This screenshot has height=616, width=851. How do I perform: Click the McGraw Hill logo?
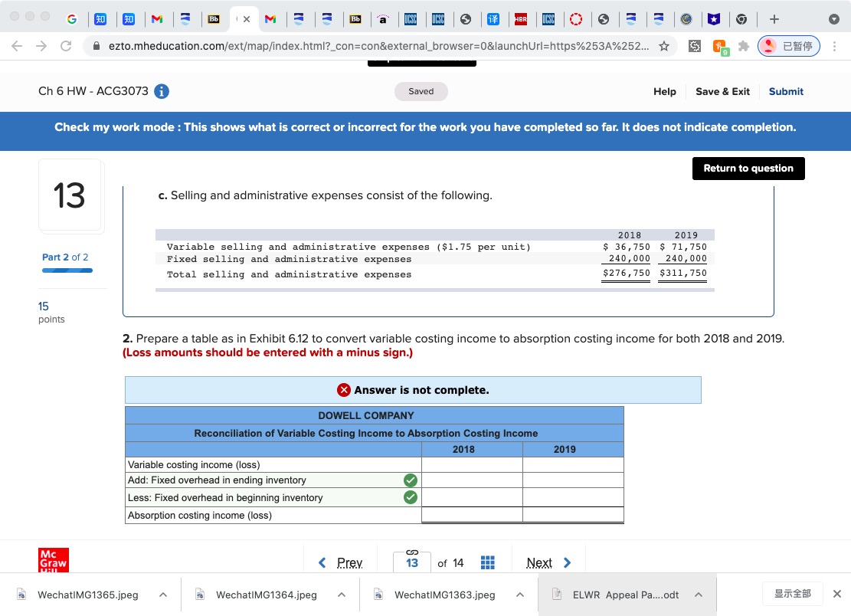[x=54, y=561]
